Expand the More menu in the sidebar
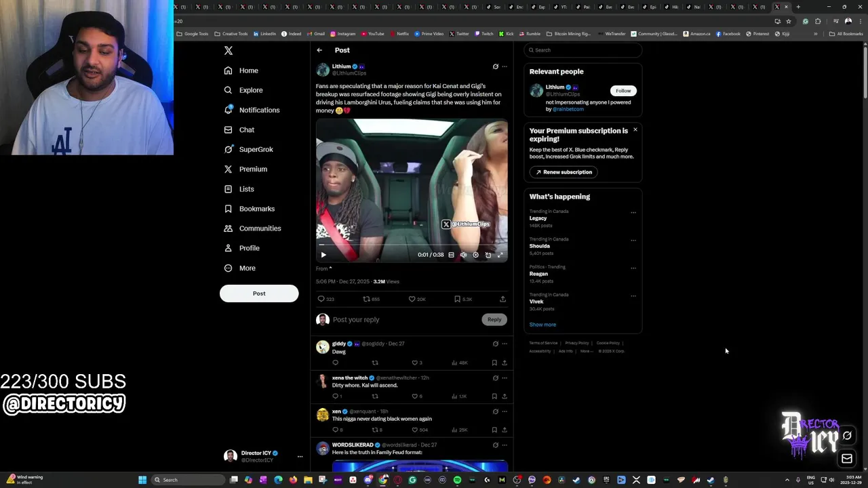The image size is (868, 488). pos(239,268)
